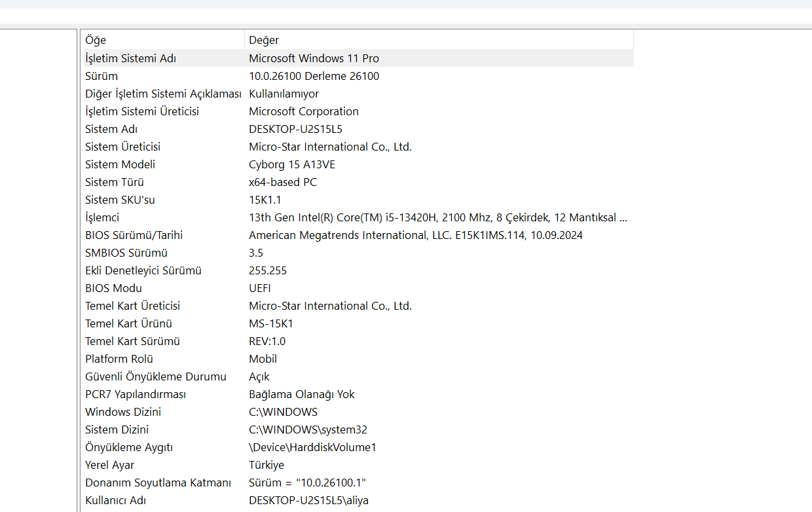Image resolution: width=812 pixels, height=512 pixels.
Task: Click the value 'Açık'
Action: 259,376
